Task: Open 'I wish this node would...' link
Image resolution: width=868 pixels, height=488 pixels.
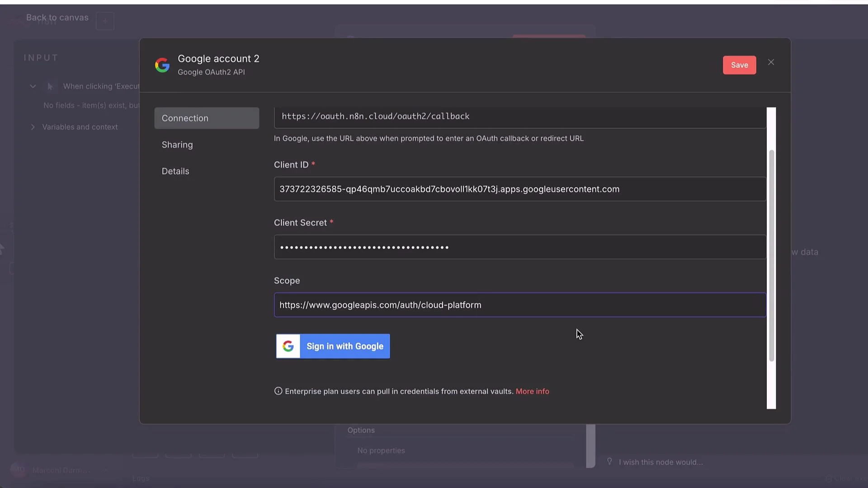Action: [660, 462]
